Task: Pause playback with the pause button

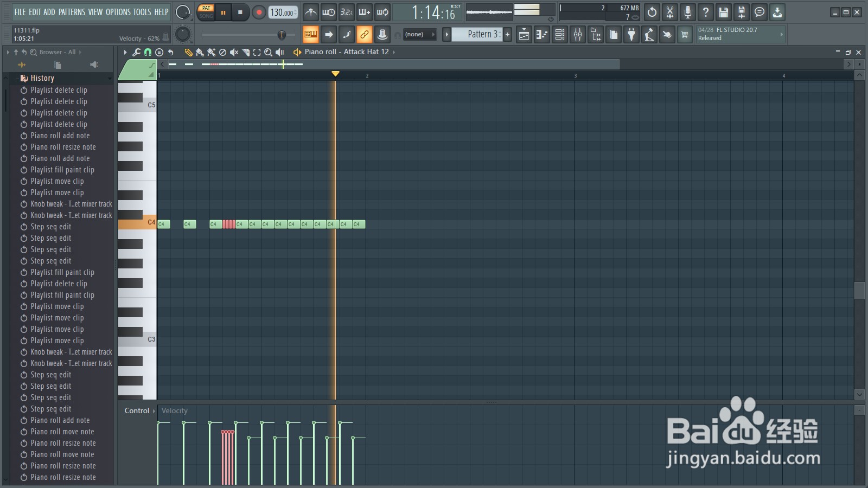Action: pyautogui.click(x=223, y=12)
